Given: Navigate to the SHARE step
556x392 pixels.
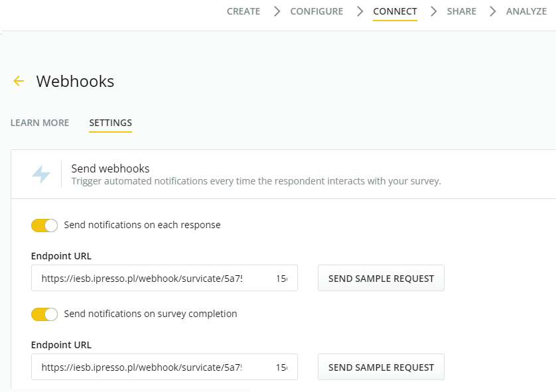Looking at the screenshot, I should coord(461,11).
